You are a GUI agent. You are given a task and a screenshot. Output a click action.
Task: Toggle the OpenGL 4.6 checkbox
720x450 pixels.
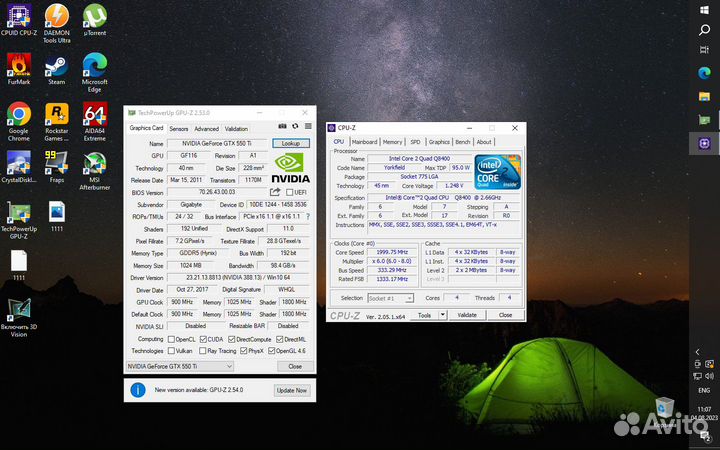pyautogui.click(x=271, y=351)
